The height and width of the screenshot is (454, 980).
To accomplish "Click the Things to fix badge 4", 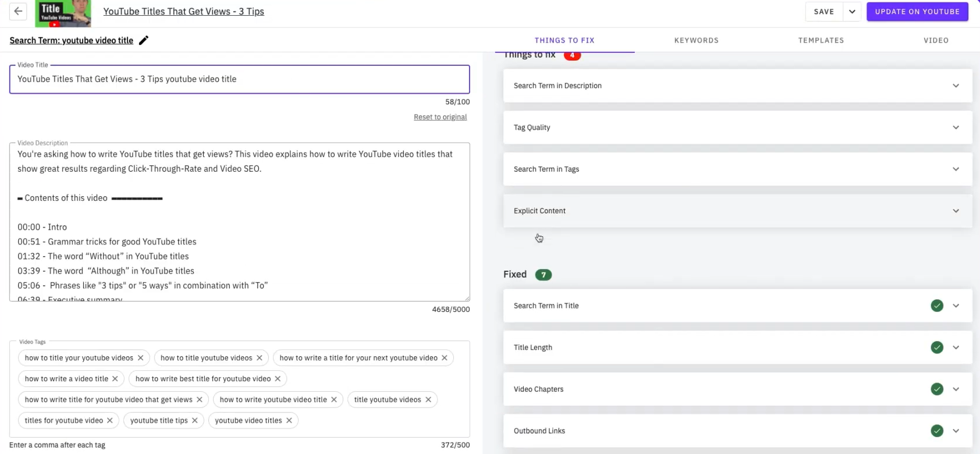I will [572, 55].
